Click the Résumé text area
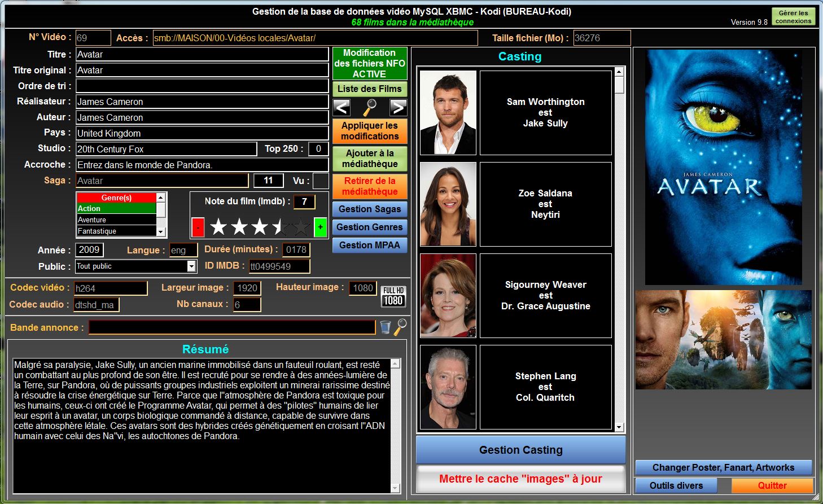This screenshot has height=504, width=823. click(x=202, y=426)
